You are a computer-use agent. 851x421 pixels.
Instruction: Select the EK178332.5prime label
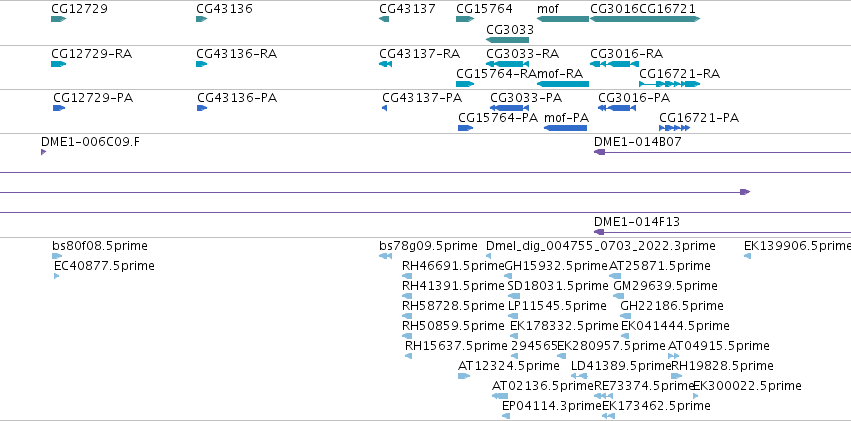click(564, 326)
